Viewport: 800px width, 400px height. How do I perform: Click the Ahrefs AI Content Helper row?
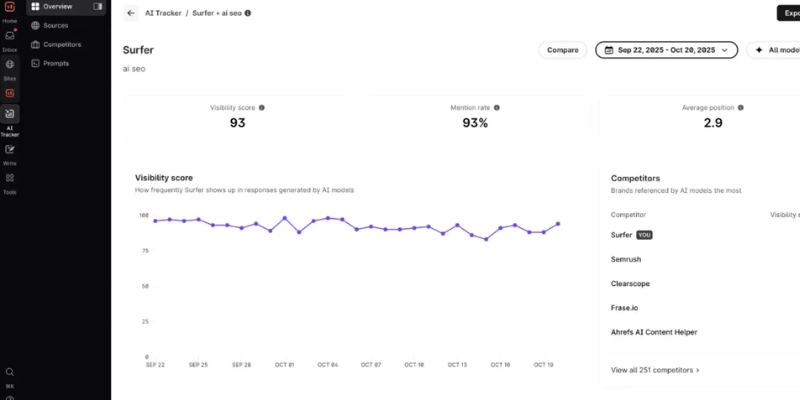[705, 332]
